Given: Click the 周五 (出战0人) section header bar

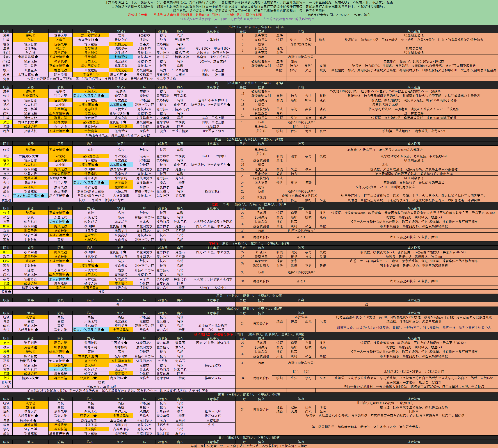Looking at the screenshot, I should [x=249, y=296].
